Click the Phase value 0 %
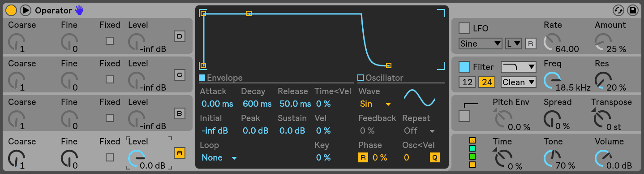Screen dimensions: 644x174 (380, 158)
